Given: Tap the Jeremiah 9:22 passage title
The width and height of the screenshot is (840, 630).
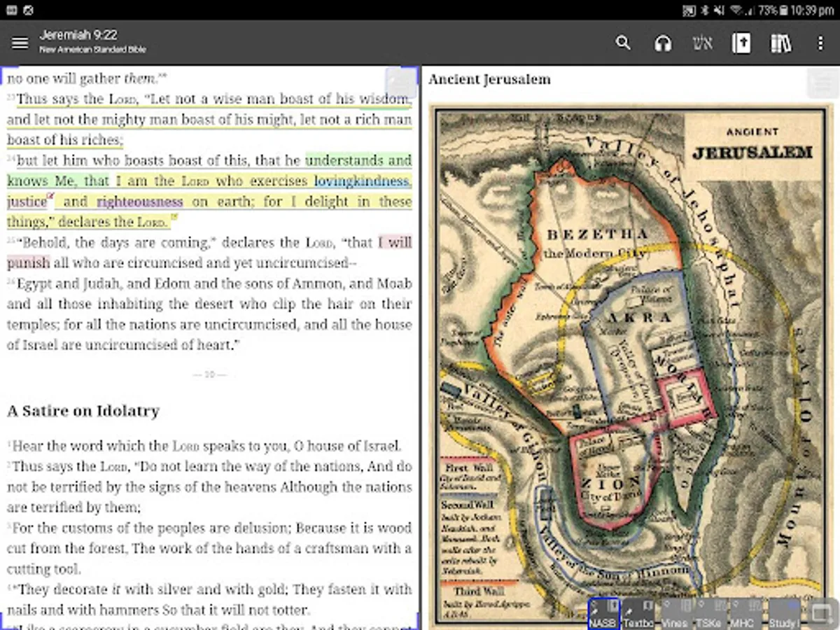Looking at the screenshot, I should [x=78, y=35].
